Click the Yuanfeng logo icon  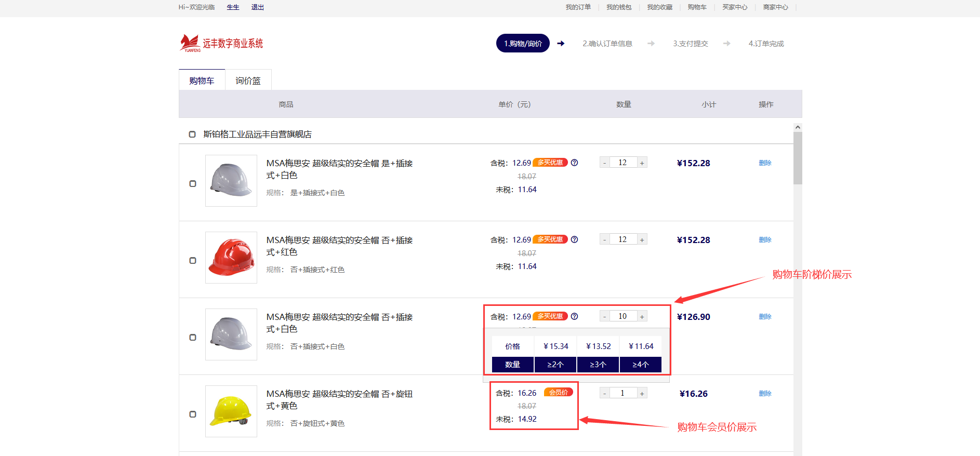pos(190,43)
